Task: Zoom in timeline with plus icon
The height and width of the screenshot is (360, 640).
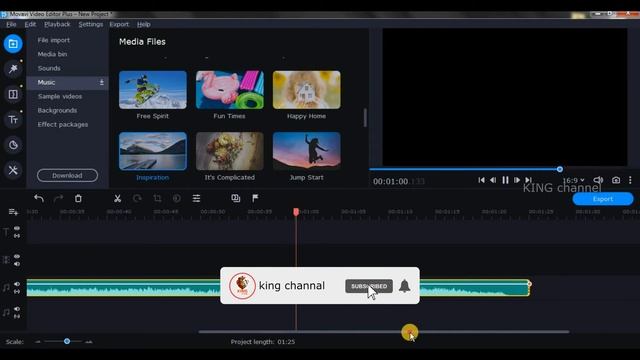Action: click(x=89, y=342)
